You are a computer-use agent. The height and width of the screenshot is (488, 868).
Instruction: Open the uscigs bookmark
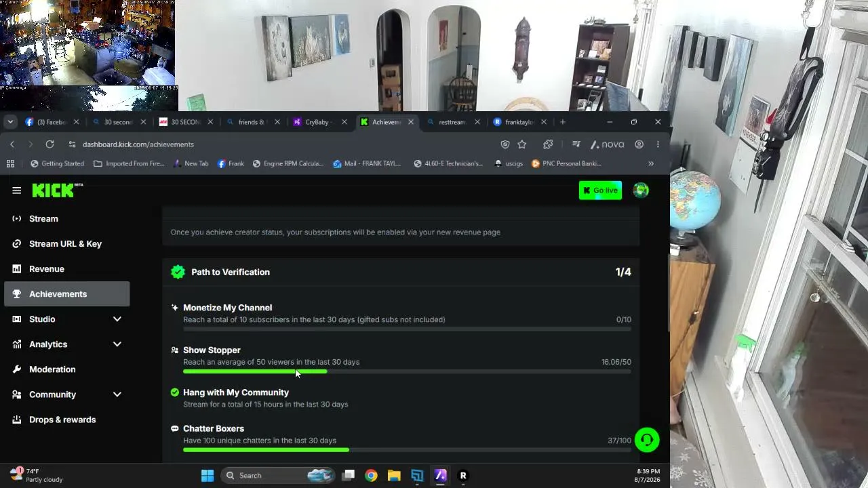pos(509,163)
